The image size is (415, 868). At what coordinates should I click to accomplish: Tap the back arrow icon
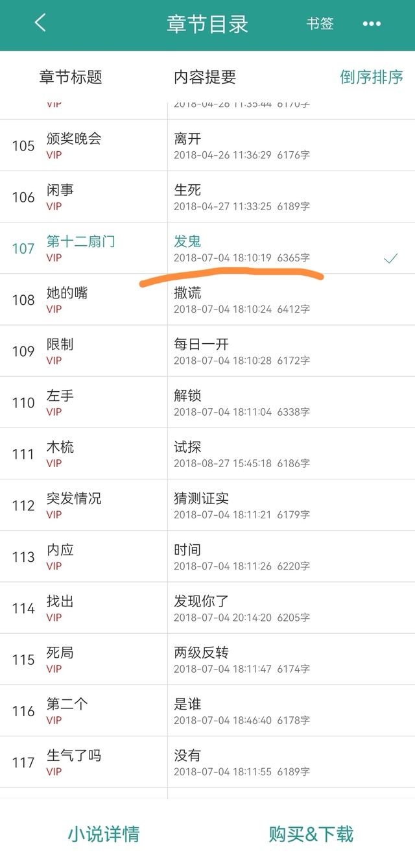point(40,23)
